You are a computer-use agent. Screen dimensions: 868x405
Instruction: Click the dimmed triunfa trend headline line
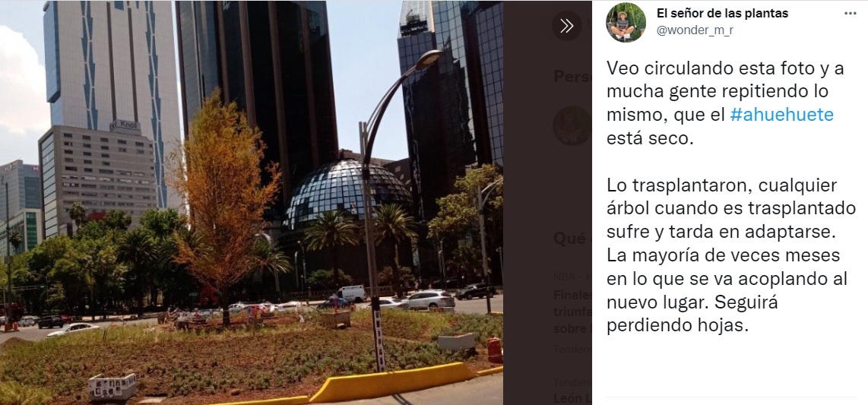click(x=572, y=312)
